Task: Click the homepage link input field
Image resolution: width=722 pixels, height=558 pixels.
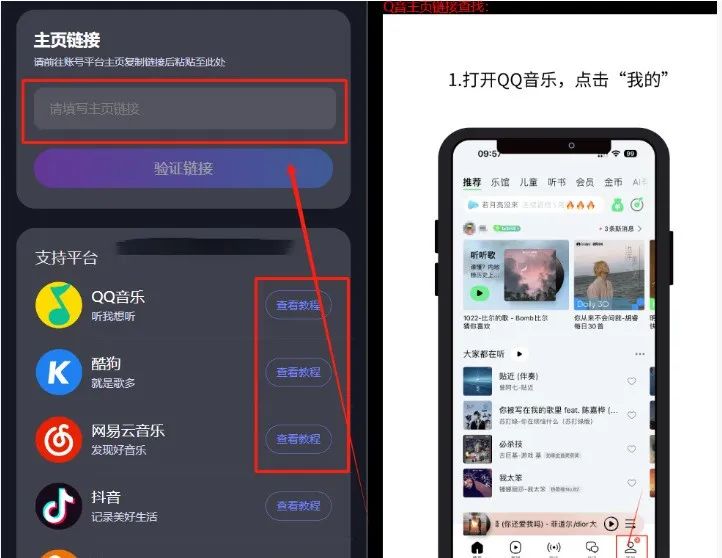Action: click(185, 109)
